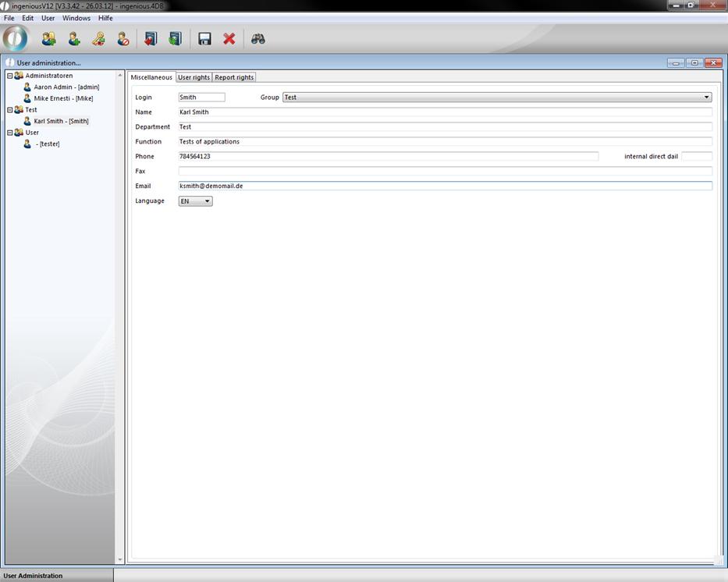Select Mike Ernesti in the user tree

tap(63, 98)
